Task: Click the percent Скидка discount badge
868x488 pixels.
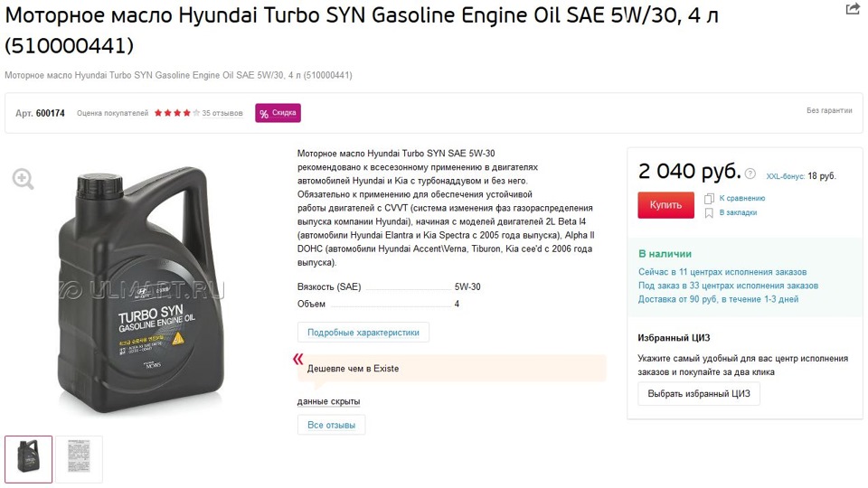Action: coord(278,113)
